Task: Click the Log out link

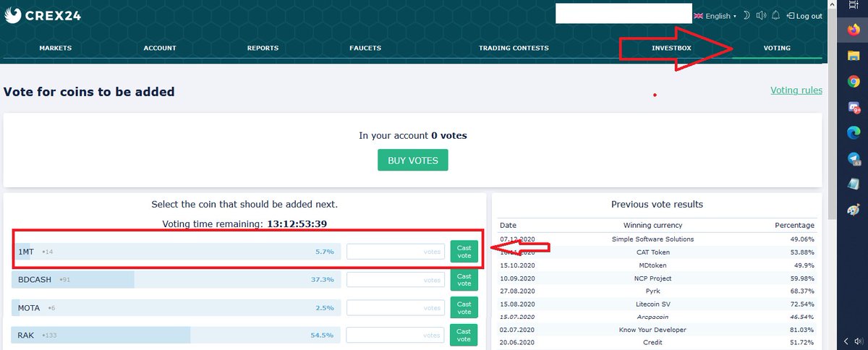Action: point(804,16)
